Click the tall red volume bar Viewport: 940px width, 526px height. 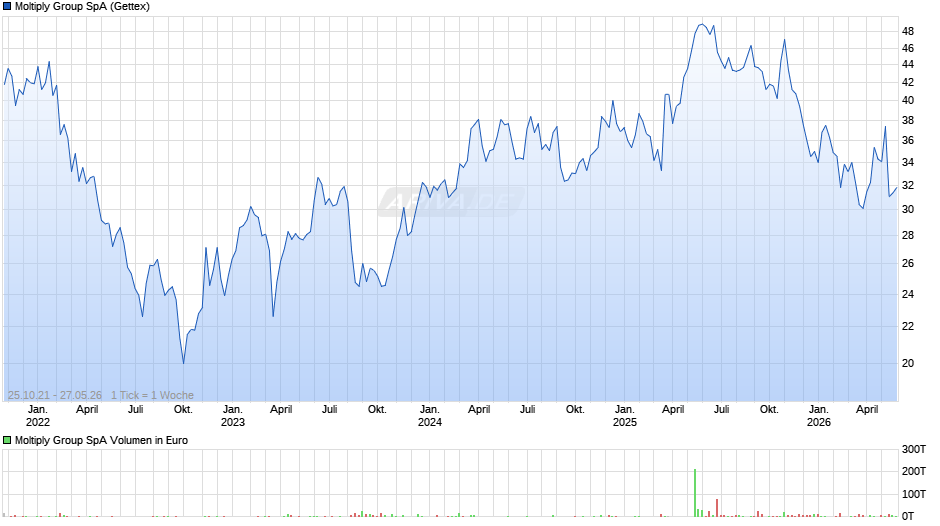pyautogui.click(x=716, y=508)
